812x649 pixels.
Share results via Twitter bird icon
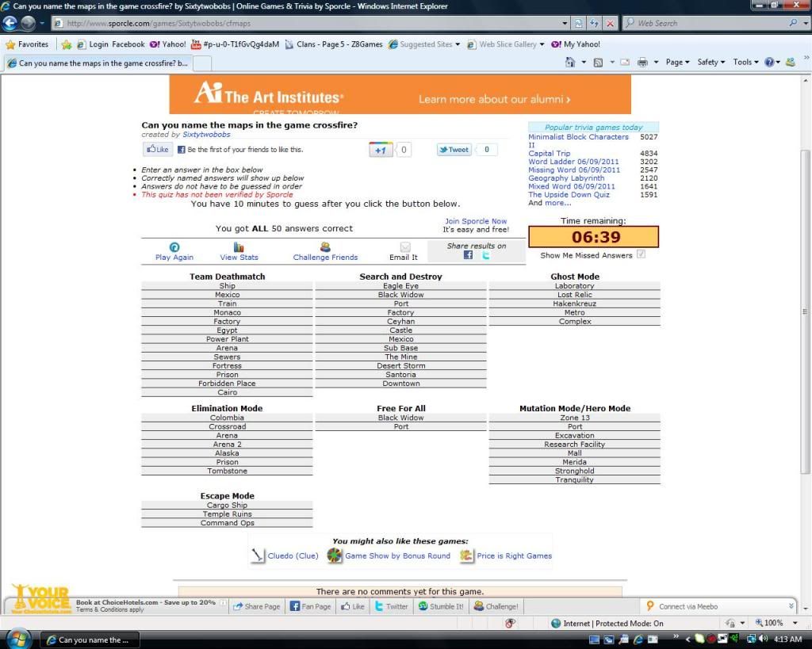pyautogui.click(x=486, y=255)
